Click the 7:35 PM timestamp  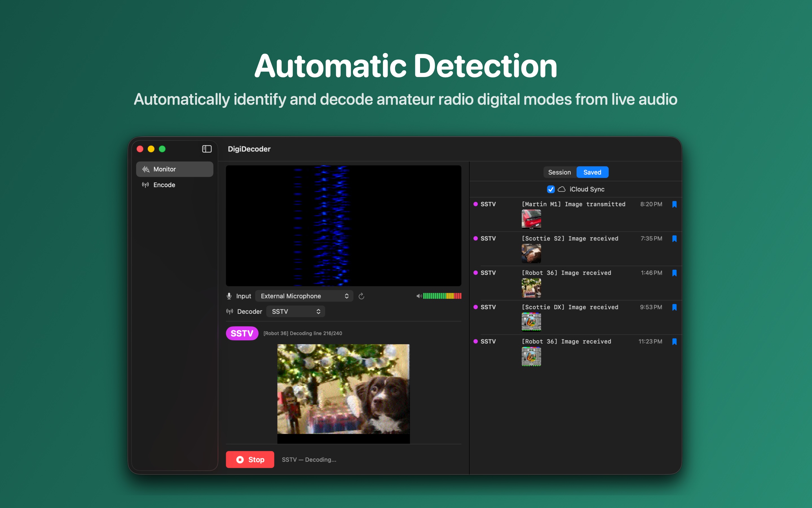(651, 238)
